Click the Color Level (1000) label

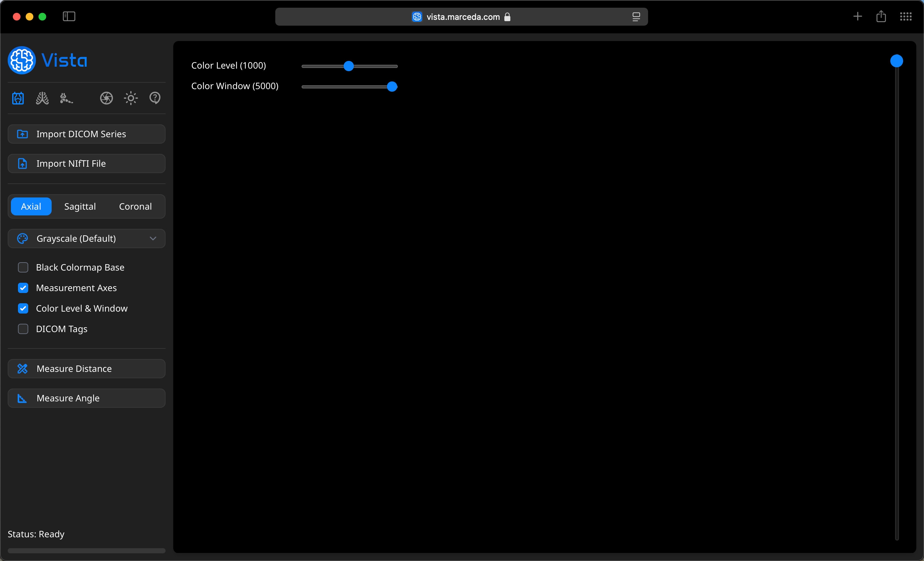click(x=228, y=65)
